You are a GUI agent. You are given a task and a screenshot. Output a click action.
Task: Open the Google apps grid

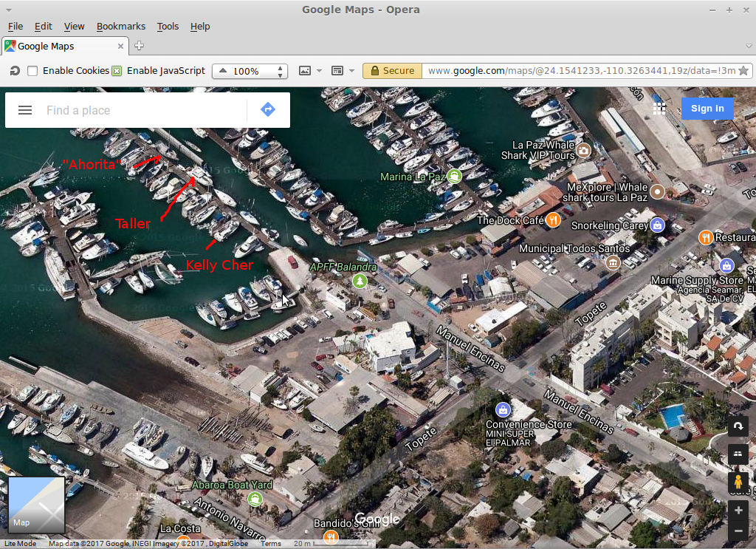point(659,109)
